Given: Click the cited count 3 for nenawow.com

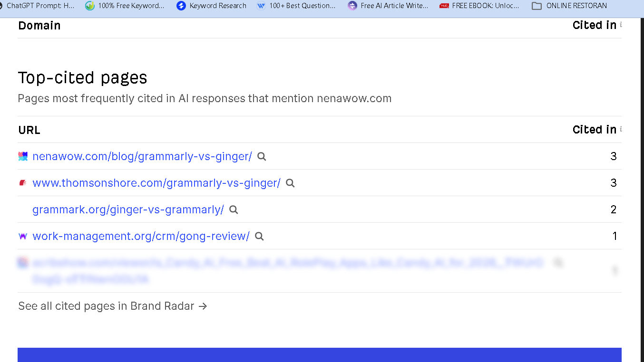Looking at the screenshot, I should pos(614,156).
